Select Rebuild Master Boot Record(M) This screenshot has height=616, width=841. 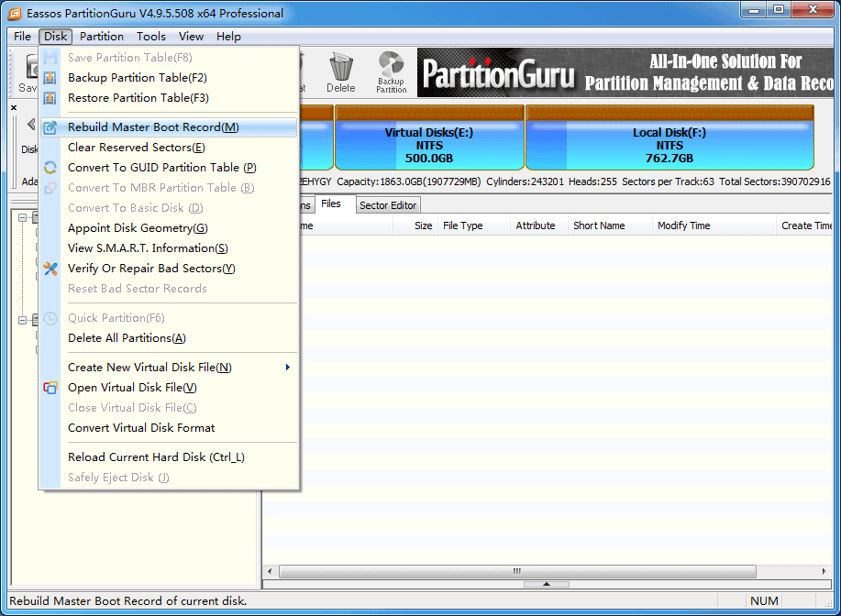tap(169, 127)
